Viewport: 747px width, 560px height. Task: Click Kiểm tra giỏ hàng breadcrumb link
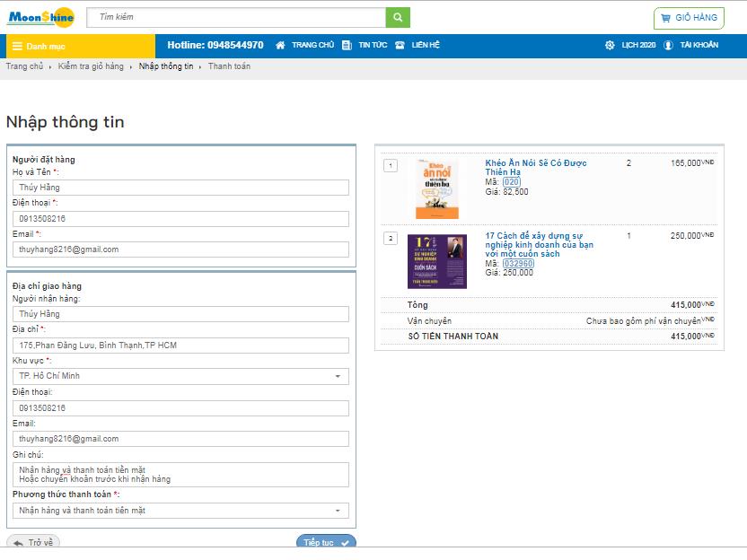pyautogui.click(x=91, y=66)
